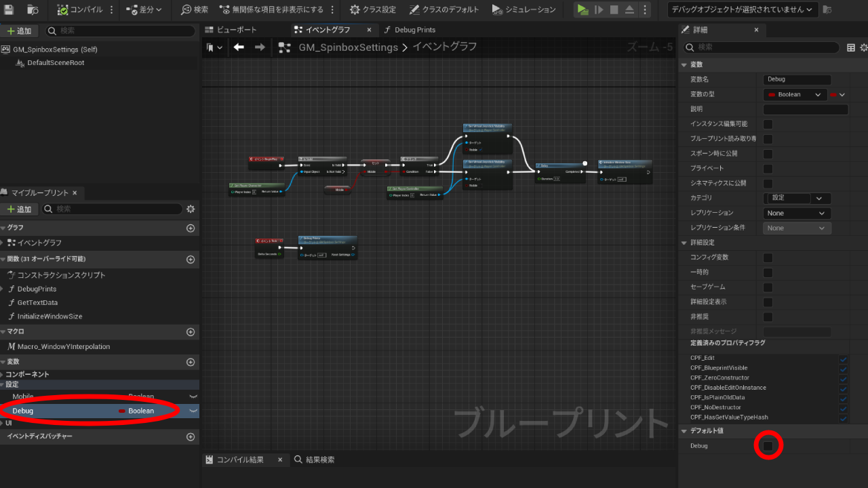This screenshot has height=488, width=868.
Task: Open the レプリケーション None dropdown
Action: tap(797, 213)
